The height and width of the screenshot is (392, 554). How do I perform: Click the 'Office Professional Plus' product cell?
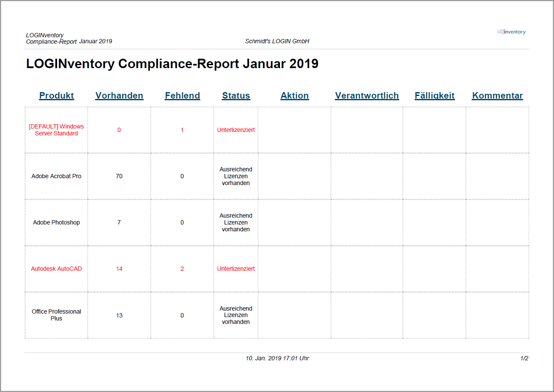[x=57, y=315]
